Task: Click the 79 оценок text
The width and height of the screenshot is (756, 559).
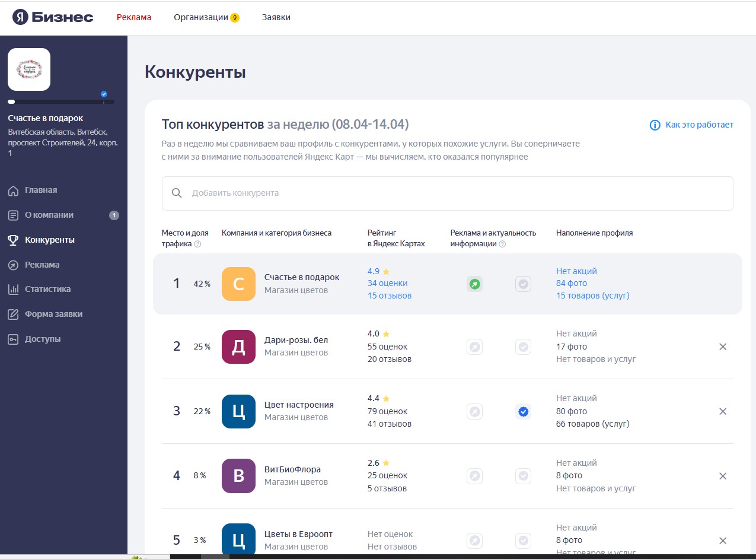Action: (x=388, y=411)
